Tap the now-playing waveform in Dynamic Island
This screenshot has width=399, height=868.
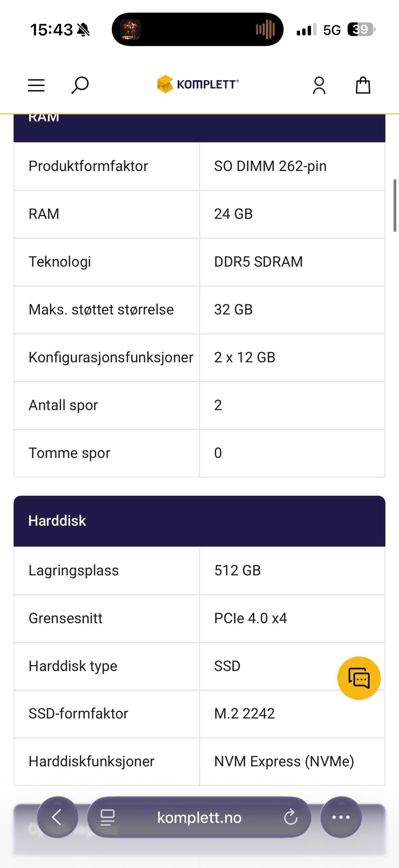pyautogui.click(x=266, y=30)
